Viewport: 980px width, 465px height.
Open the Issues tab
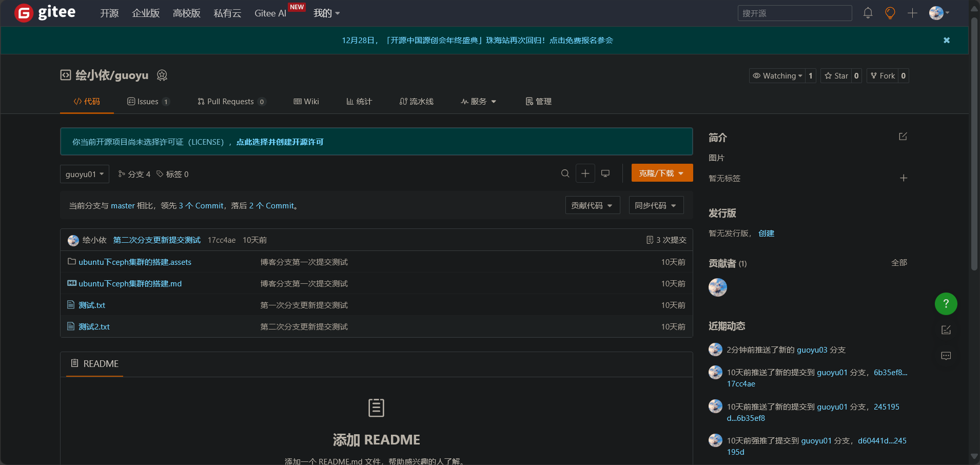148,102
